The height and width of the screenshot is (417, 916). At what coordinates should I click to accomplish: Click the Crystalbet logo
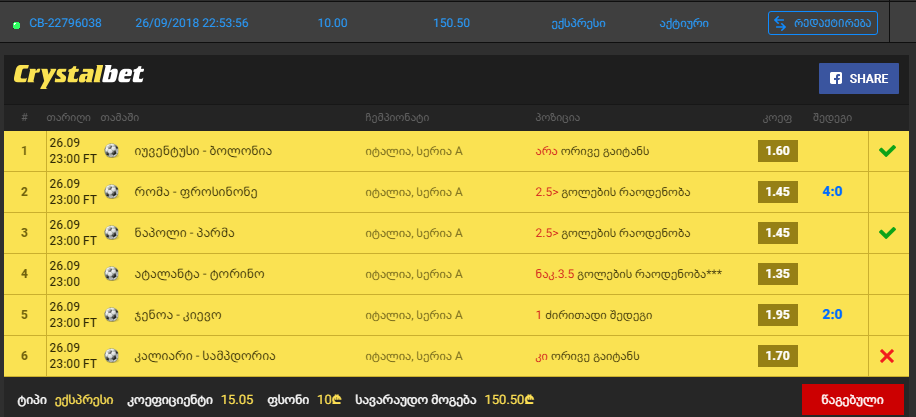coord(78,76)
